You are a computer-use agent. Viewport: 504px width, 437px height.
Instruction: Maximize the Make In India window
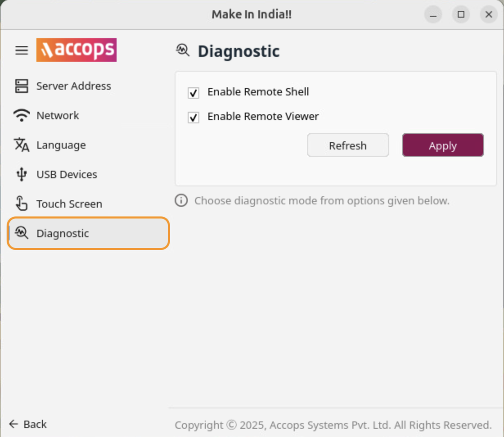tap(461, 15)
